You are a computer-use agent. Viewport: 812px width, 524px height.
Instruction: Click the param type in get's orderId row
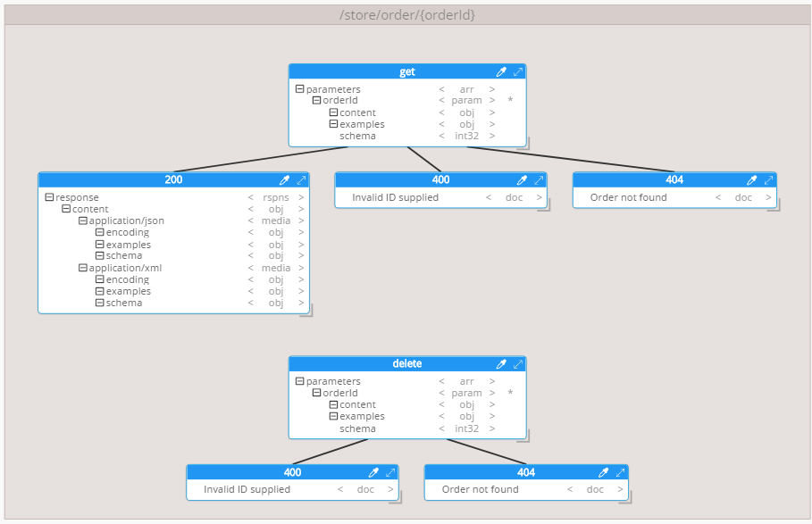tap(466, 100)
